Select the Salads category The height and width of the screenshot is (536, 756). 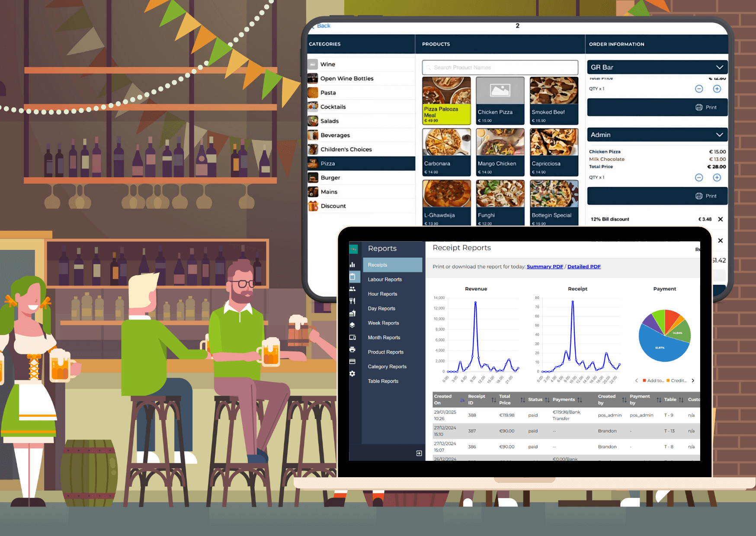(x=361, y=121)
